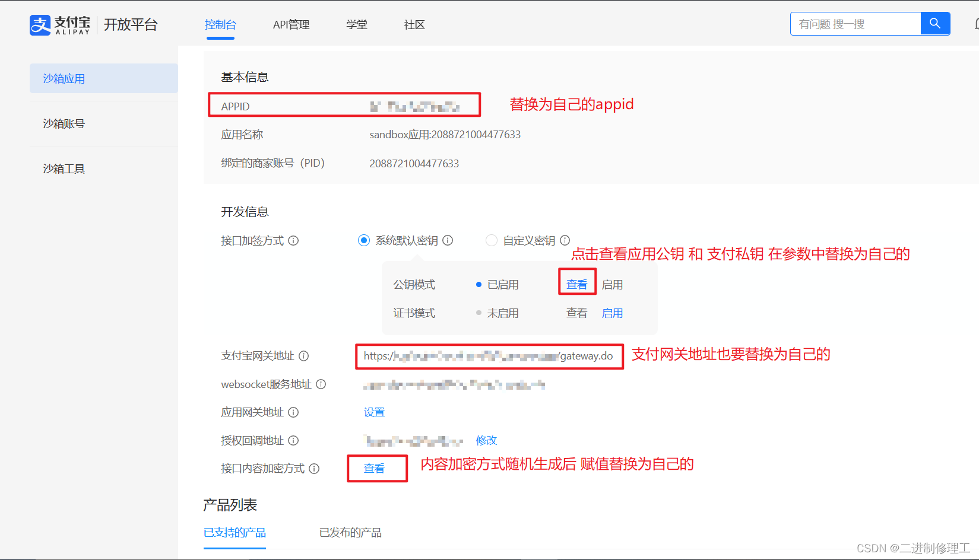The height and width of the screenshot is (560, 979).
Task: Open info icon beside 自定义密钥
Action: pyautogui.click(x=565, y=241)
